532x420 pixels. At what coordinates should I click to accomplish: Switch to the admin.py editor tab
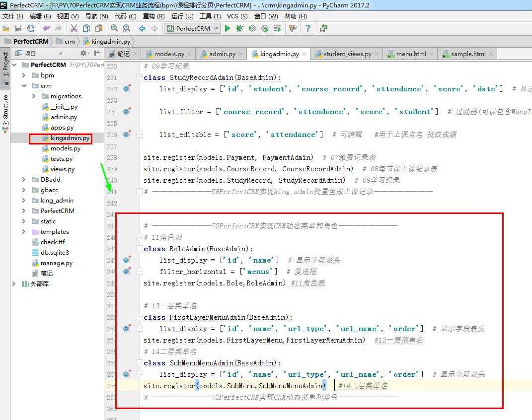click(222, 54)
